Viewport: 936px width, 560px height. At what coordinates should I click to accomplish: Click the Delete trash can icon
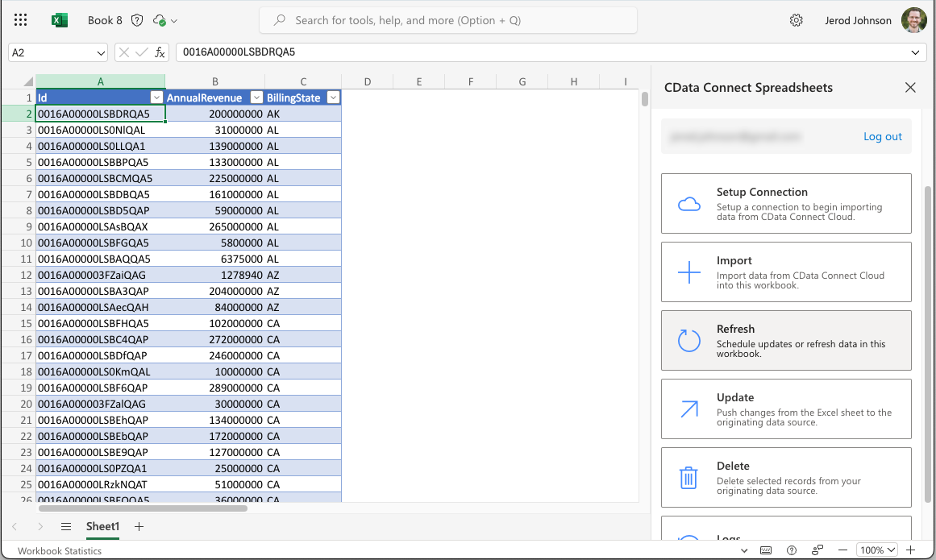(x=688, y=478)
